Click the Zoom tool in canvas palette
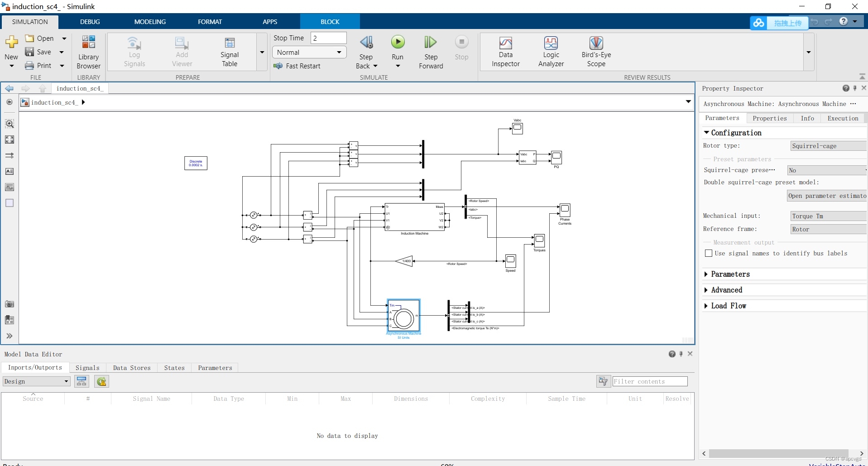 [x=10, y=124]
